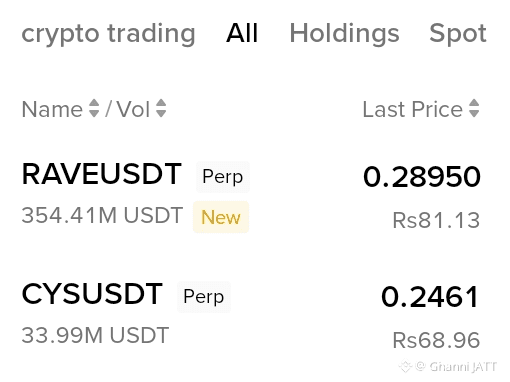The width and height of the screenshot is (510, 382).
Task: Select the 0.28950 last price value
Action: point(422,176)
